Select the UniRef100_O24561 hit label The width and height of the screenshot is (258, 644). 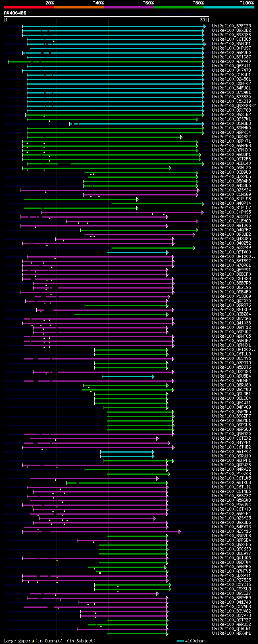[231, 79]
